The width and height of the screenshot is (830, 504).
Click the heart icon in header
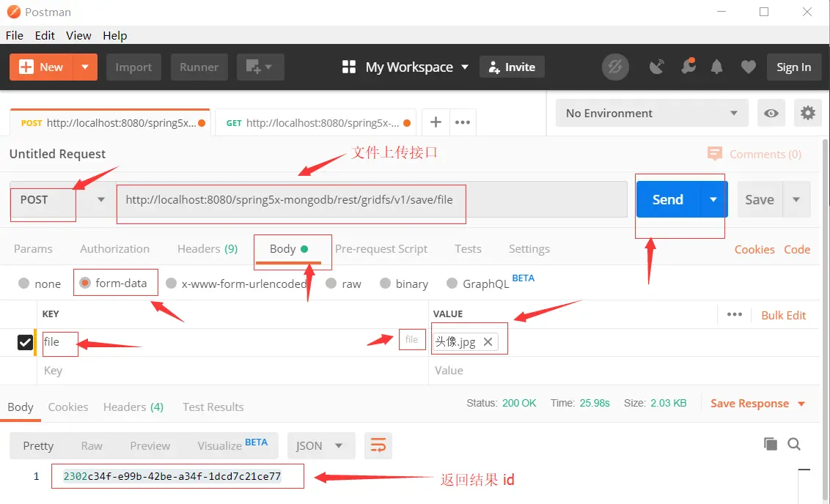tap(748, 67)
